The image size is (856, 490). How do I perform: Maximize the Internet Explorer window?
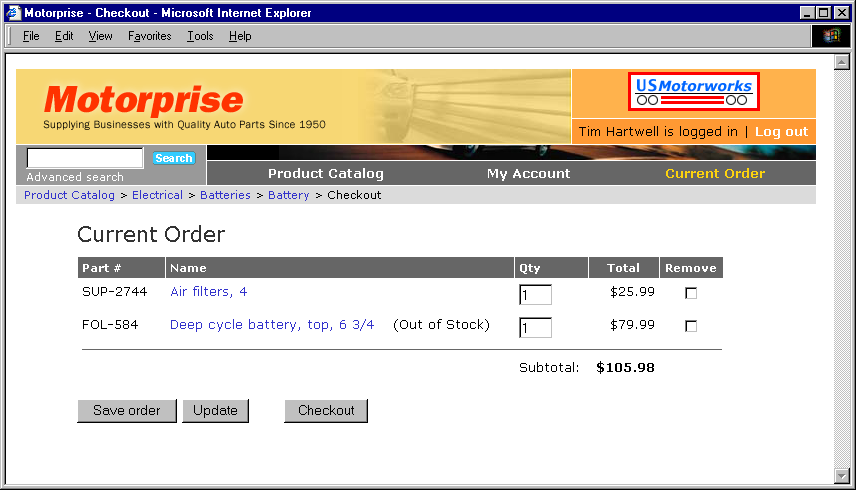click(x=823, y=13)
